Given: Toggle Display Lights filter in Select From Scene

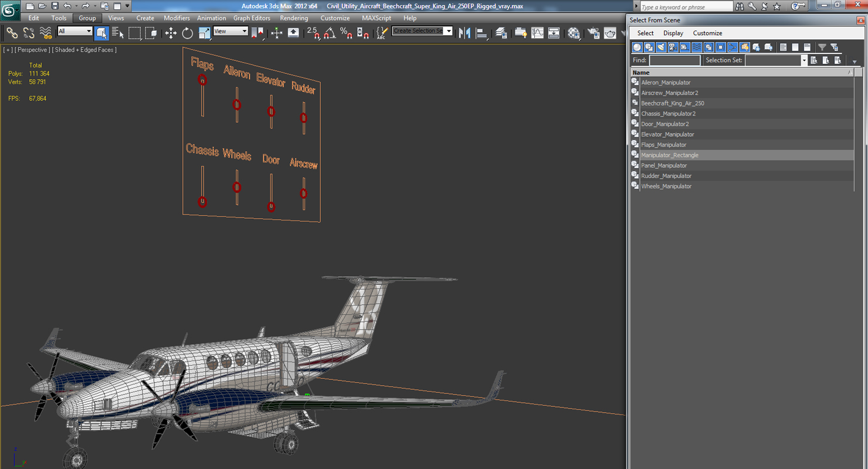Looking at the screenshot, I should [661, 47].
